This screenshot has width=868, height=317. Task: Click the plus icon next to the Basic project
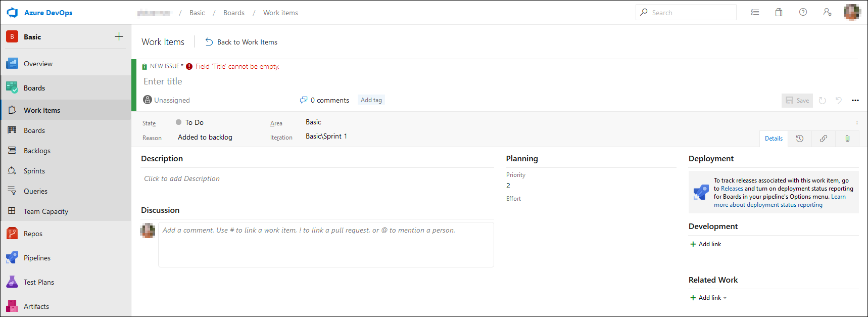(x=119, y=36)
